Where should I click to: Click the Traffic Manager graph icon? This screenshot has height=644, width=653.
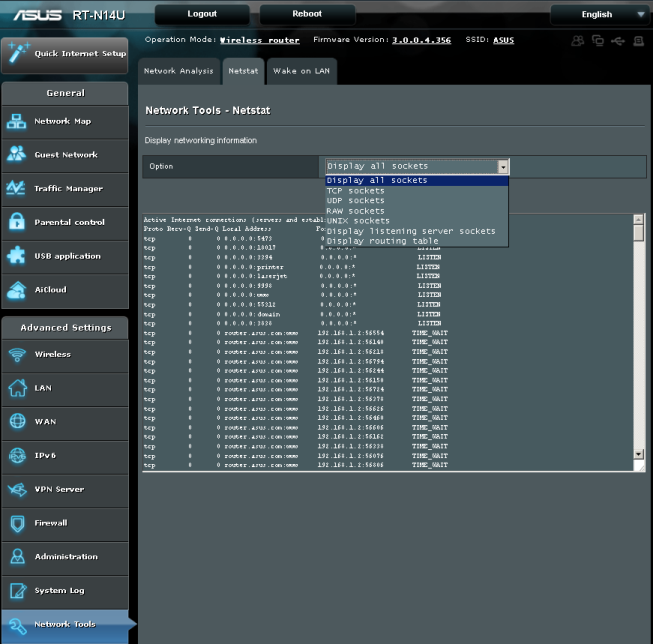[16, 188]
